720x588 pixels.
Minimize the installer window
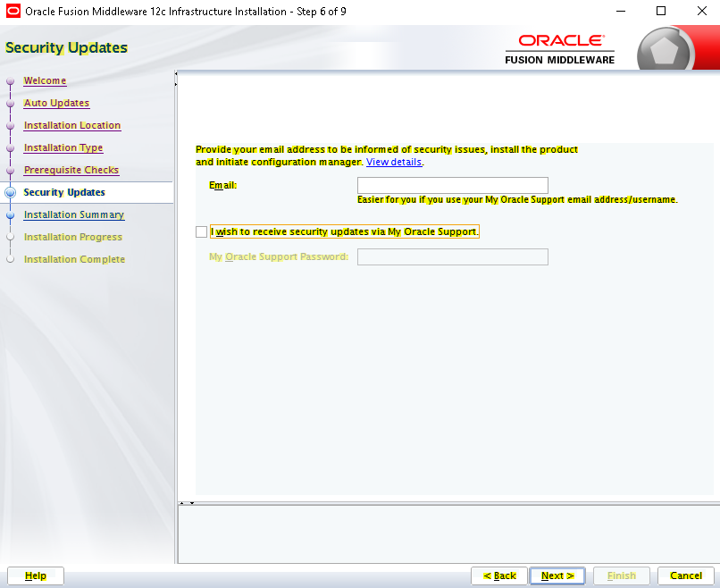coord(620,11)
